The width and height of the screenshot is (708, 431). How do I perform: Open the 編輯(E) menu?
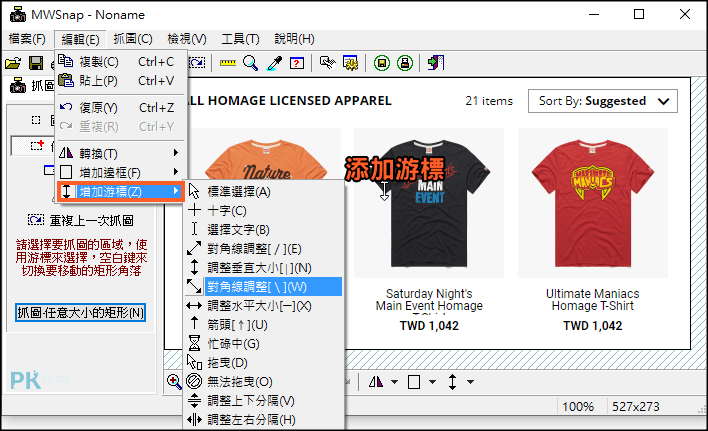80,39
